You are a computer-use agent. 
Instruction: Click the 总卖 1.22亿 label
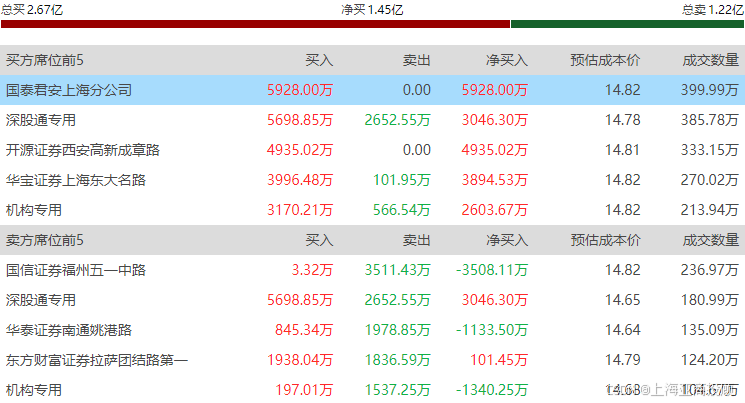point(713,10)
